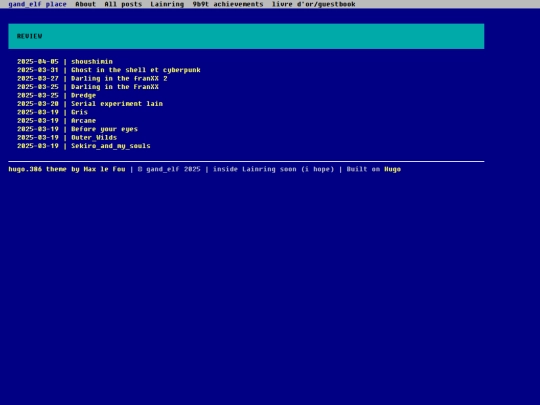This screenshot has width=540, height=405.
Task: Open the shoushimin review post
Action: coord(92,62)
